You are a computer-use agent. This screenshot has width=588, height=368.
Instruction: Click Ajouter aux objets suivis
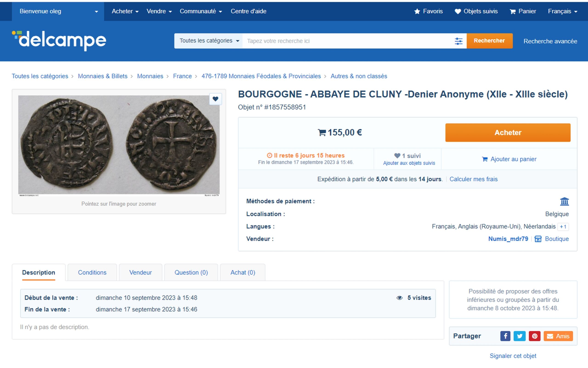[409, 163]
